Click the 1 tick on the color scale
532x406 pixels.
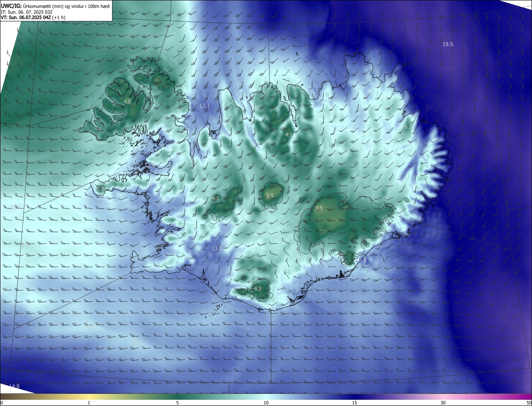click(x=89, y=403)
